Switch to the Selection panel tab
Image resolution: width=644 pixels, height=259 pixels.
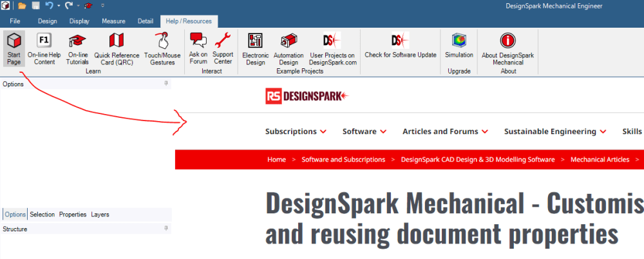pos(43,214)
